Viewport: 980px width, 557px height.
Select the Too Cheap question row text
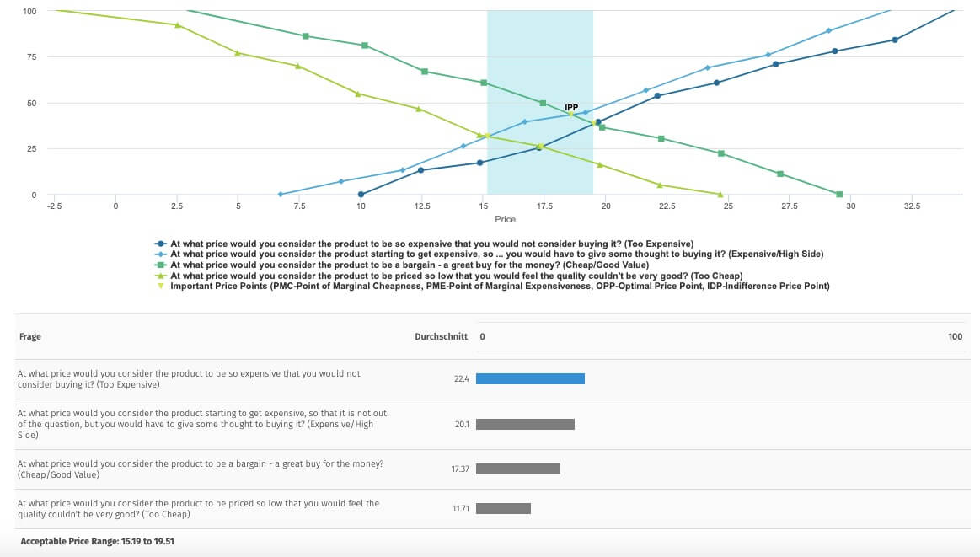[198, 508]
